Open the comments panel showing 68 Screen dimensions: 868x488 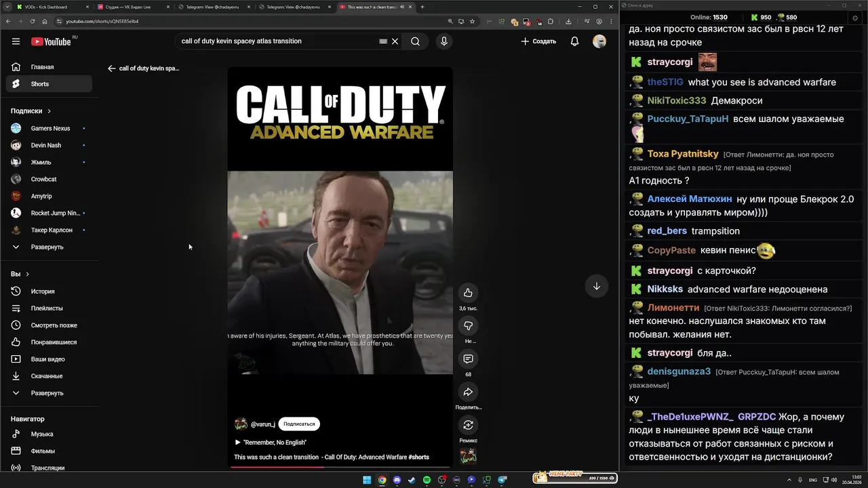click(x=468, y=359)
